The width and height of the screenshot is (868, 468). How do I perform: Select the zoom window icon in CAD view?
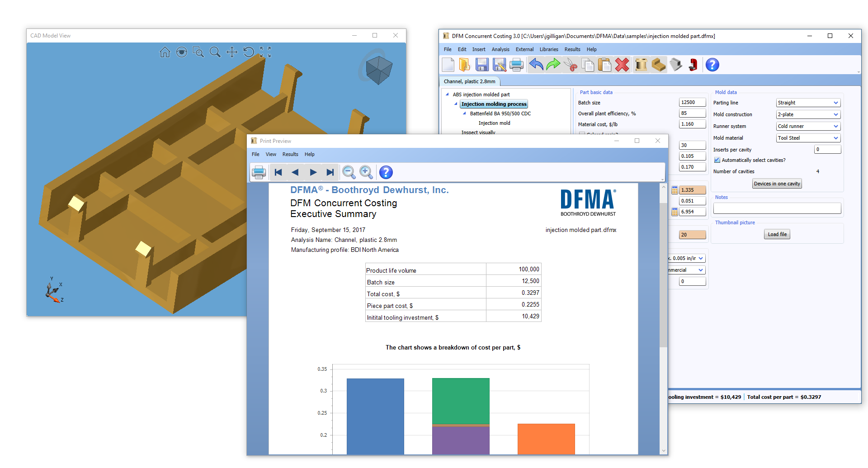click(198, 52)
